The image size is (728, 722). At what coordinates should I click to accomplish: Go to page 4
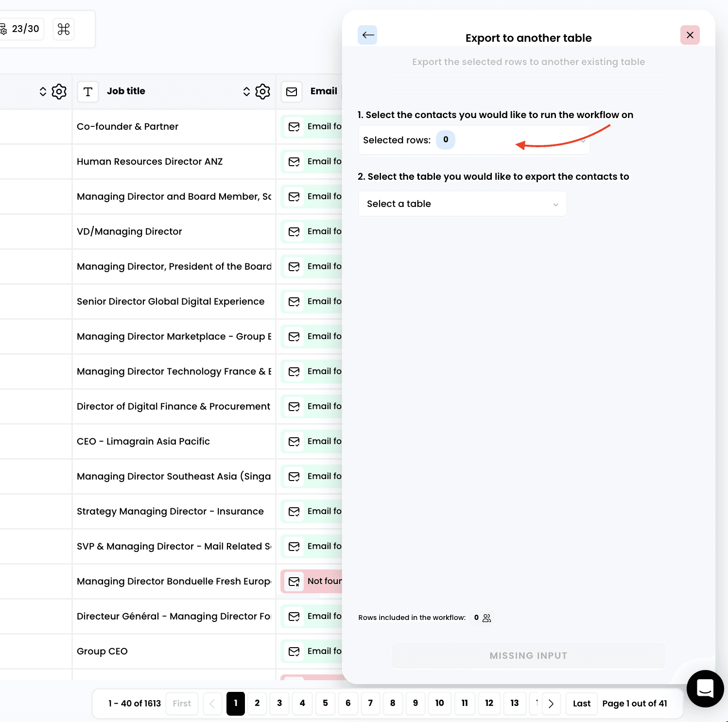(302, 704)
